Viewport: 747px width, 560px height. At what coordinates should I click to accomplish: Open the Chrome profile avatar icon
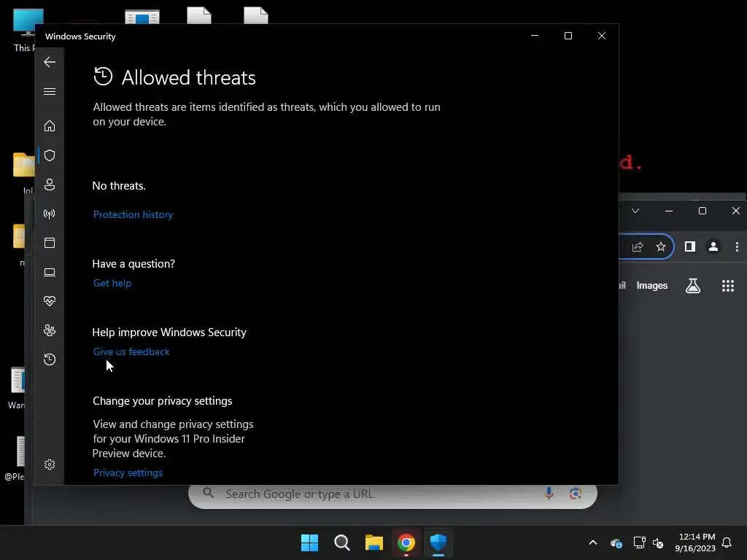point(713,246)
